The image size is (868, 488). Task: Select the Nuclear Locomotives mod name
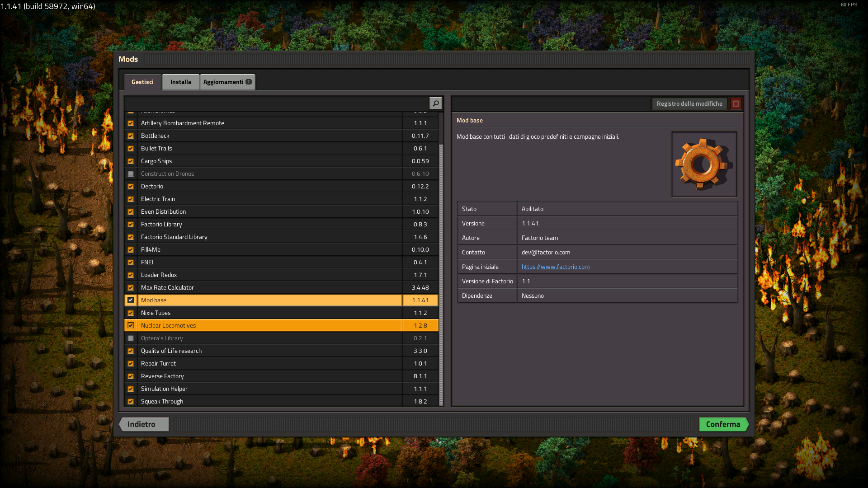click(168, 325)
